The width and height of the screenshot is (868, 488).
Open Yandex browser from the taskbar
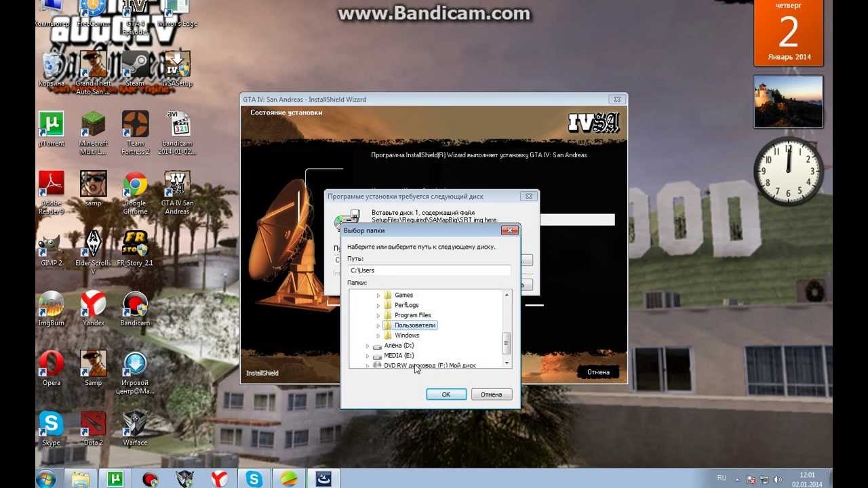(219, 479)
